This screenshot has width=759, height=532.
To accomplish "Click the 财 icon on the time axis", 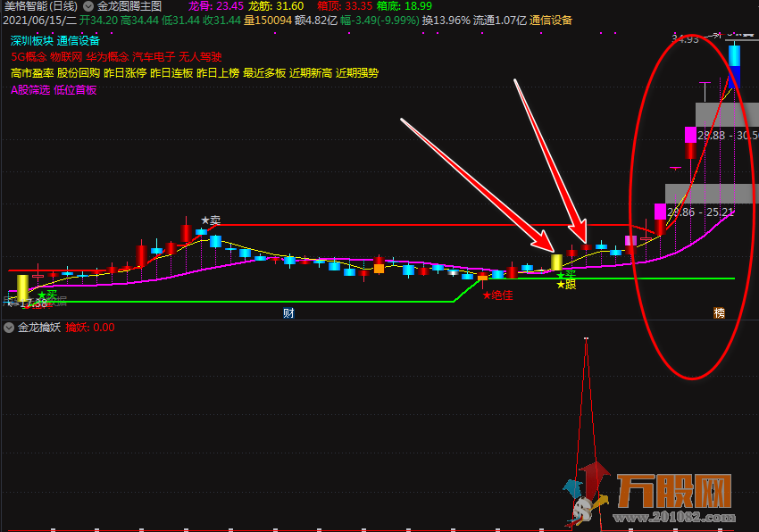I will point(288,312).
